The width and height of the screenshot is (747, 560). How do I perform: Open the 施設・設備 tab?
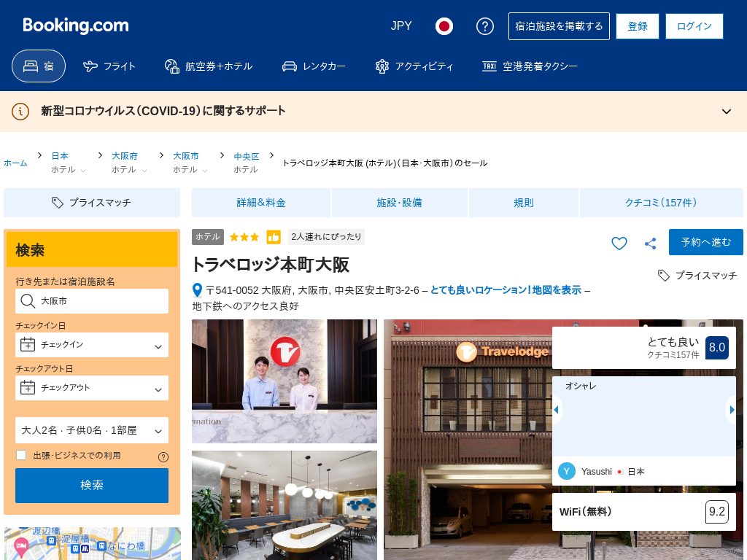[x=399, y=203]
